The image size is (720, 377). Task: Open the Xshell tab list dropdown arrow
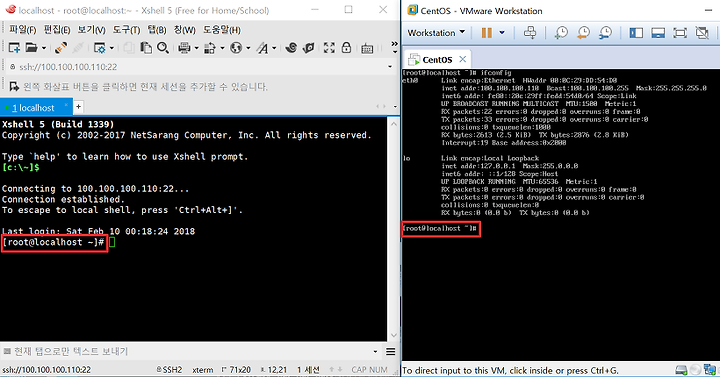[x=395, y=107]
